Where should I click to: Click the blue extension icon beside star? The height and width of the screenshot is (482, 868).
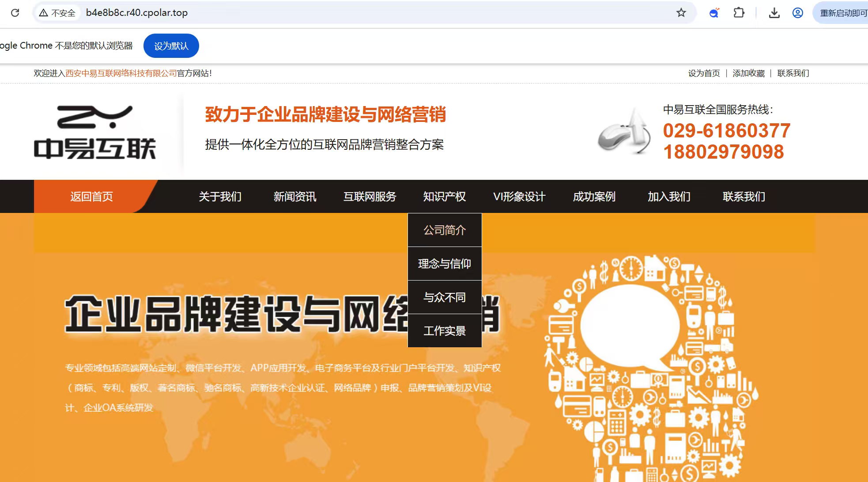pos(714,13)
